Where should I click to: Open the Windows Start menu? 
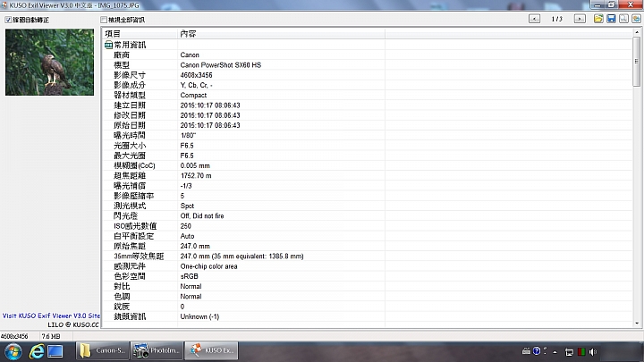[13, 352]
